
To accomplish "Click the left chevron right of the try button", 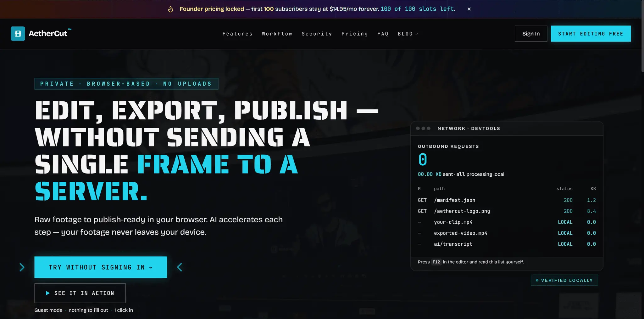I will tap(179, 267).
